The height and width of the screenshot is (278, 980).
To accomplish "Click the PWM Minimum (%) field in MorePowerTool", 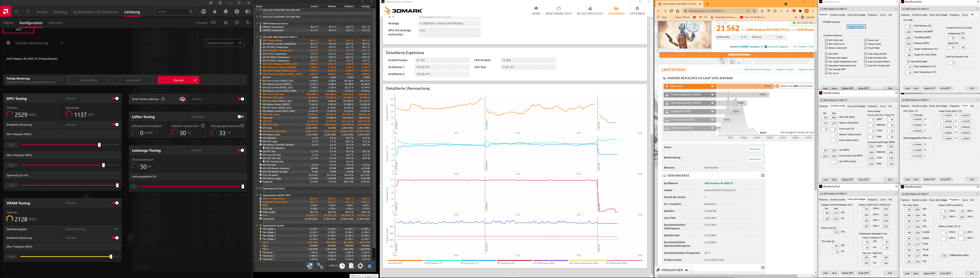I will [909, 26].
